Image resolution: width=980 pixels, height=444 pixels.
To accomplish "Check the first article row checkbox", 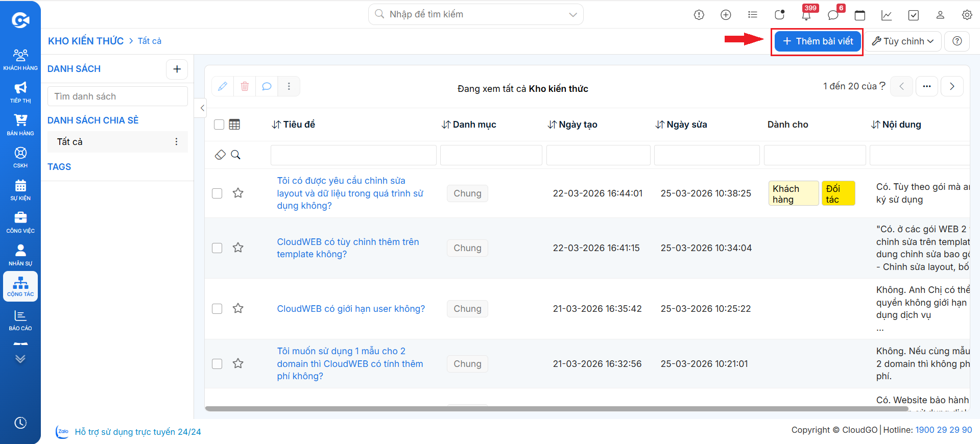I will pyautogui.click(x=217, y=193).
